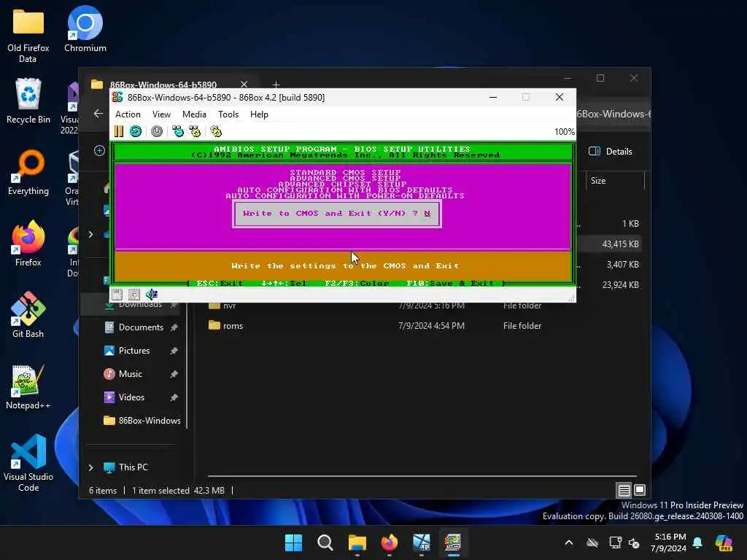Select AUTO CONFIGURATION WITH POWER-ON DEFAULTS
Viewport: 747px width, 560px height.
click(x=345, y=195)
